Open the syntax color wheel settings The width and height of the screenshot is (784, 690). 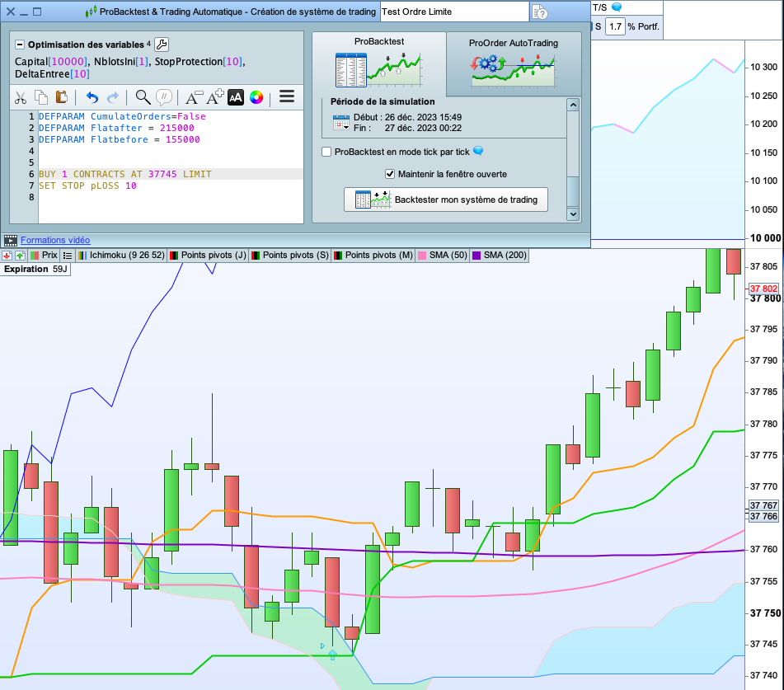click(256, 97)
